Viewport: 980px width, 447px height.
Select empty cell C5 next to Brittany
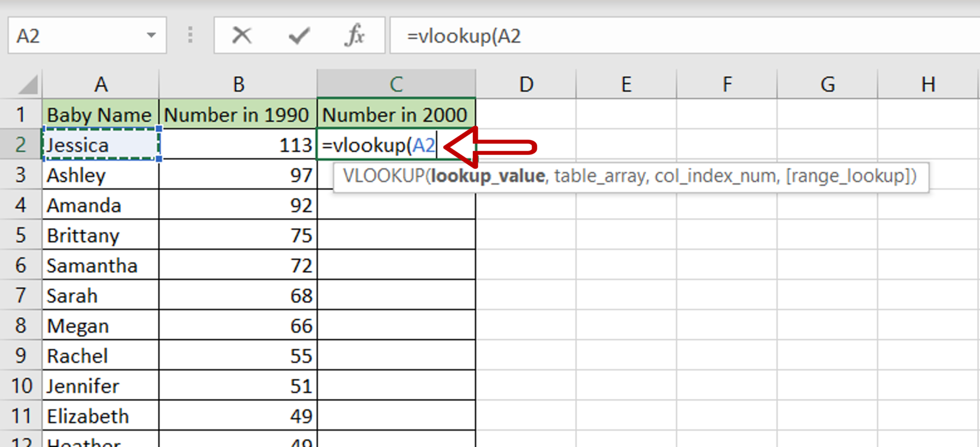tap(396, 235)
